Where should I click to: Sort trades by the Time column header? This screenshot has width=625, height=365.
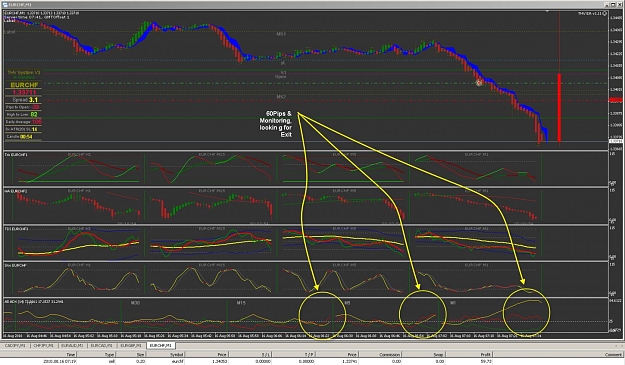[71, 354]
